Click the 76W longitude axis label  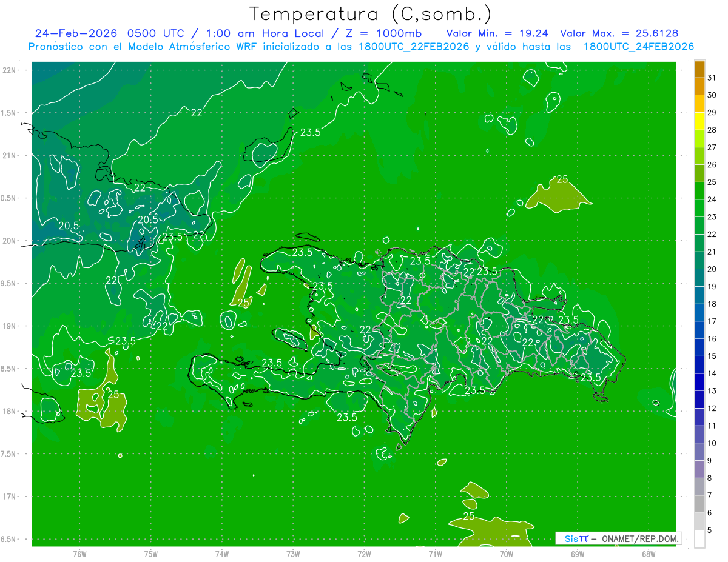point(79,554)
